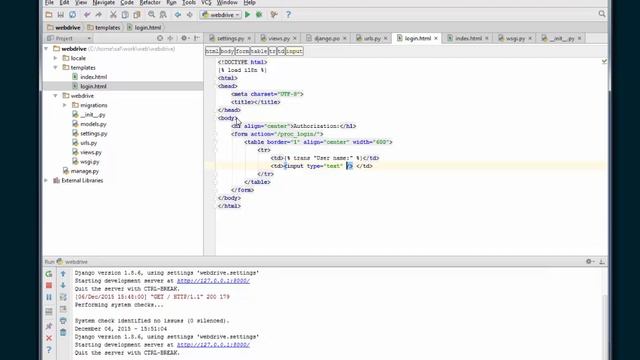The width and height of the screenshot is (640, 360).
Task: Click the templates navigation bar crumb
Action: point(103,27)
